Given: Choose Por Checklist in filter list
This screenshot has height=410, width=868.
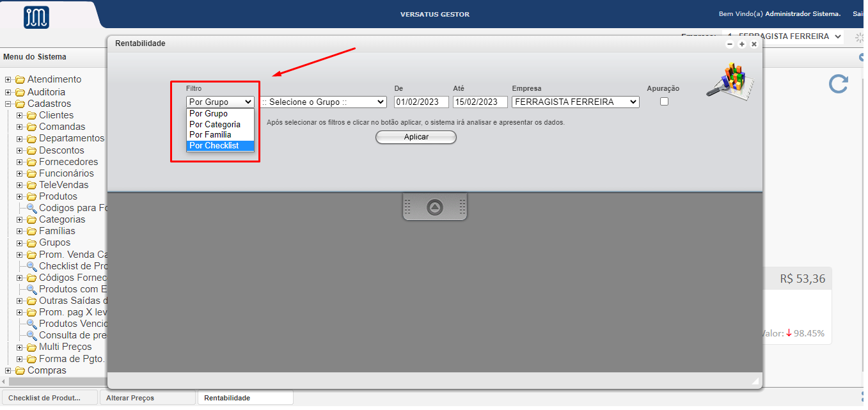Looking at the screenshot, I should [x=214, y=146].
